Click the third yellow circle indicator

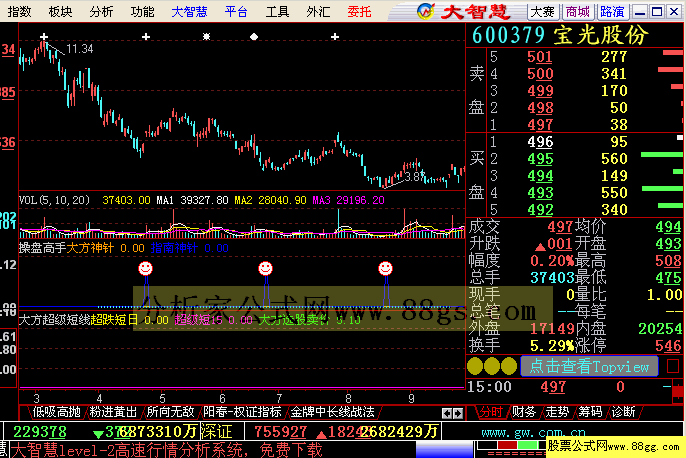coord(509,366)
